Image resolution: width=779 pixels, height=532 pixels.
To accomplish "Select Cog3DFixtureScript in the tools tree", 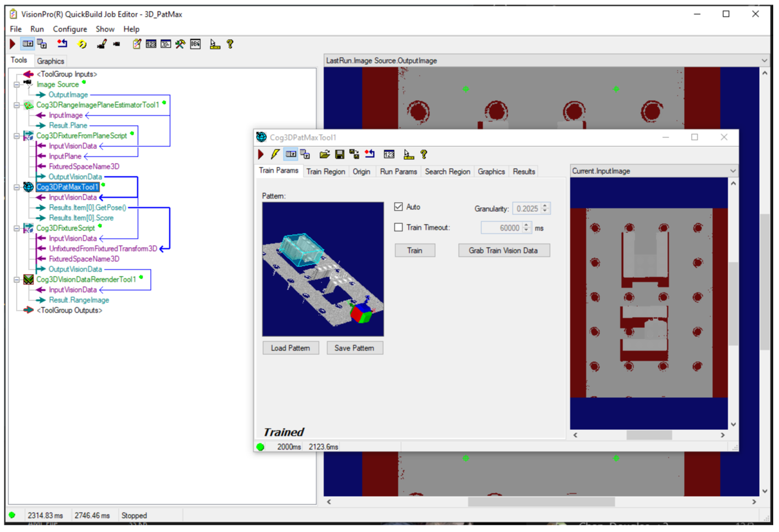I will coord(65,228).
